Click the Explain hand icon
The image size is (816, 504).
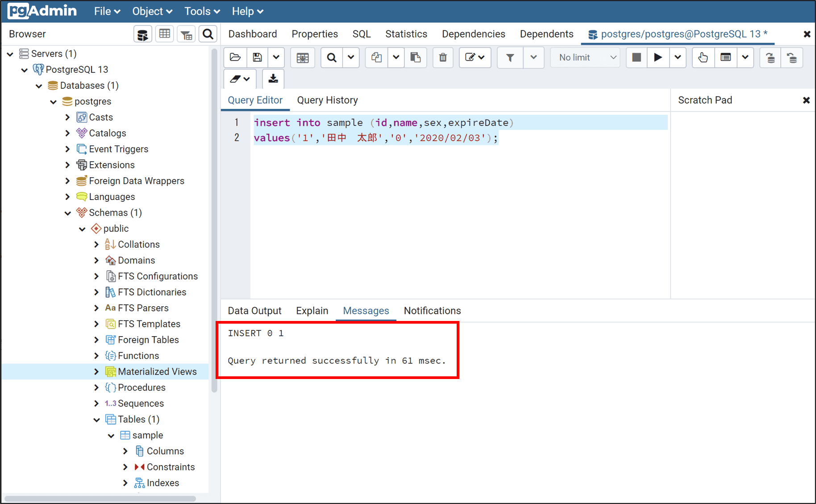click(x=703, y=58)
